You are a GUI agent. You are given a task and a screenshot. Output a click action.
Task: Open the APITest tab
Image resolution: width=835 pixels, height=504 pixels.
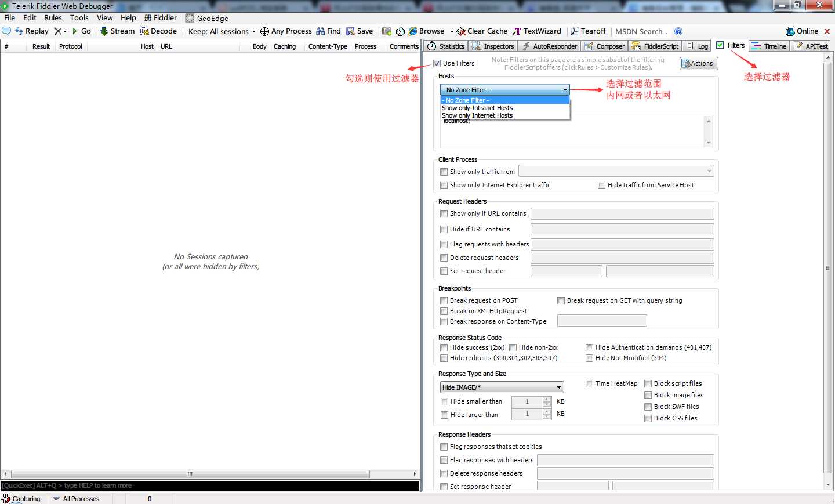click(x=811, y=46)
